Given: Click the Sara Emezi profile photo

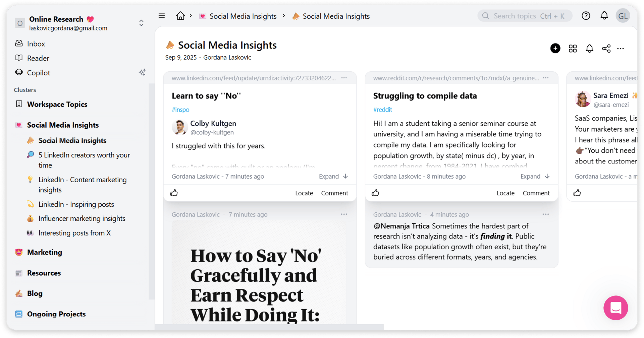Looking at the screenshot, I should (x=583, y=99).
